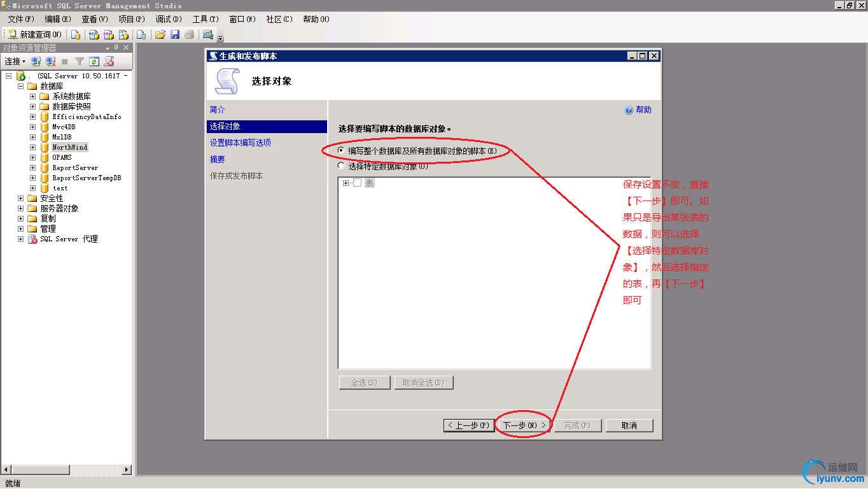
Task: Select the test database
Action: (x=60, y=188)
